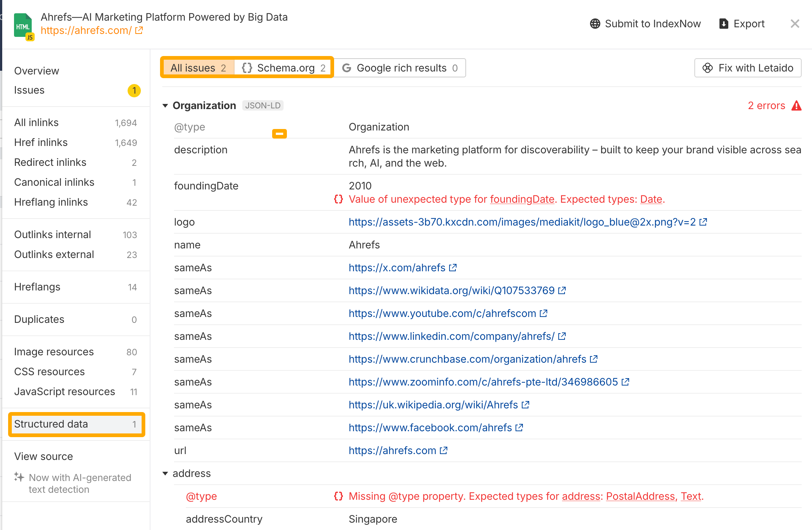Click Date link in error message

(651, 199)
